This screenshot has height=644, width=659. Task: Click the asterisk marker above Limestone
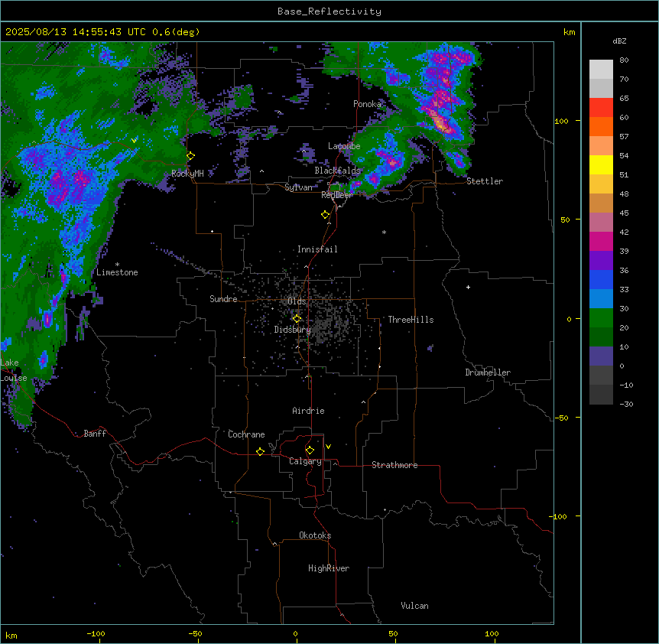point(117,265)
